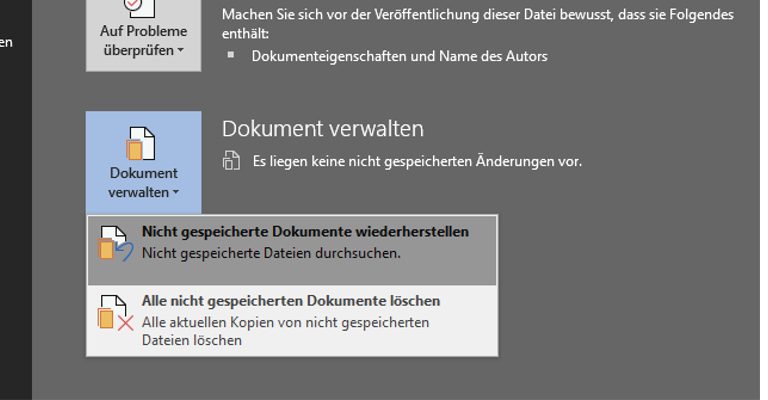768x400 pixels.
Task: Click Dokumenteigenschaften und Name des Autors text
Action: point(399,56)
